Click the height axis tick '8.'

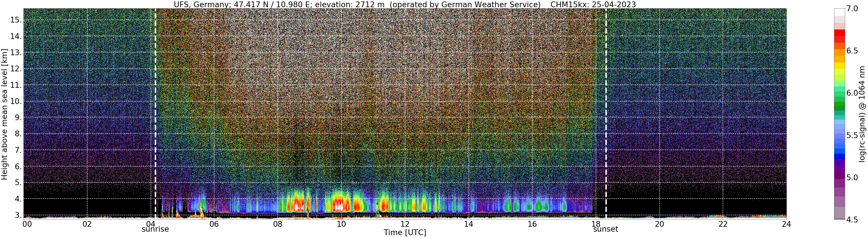pos(18,134)
